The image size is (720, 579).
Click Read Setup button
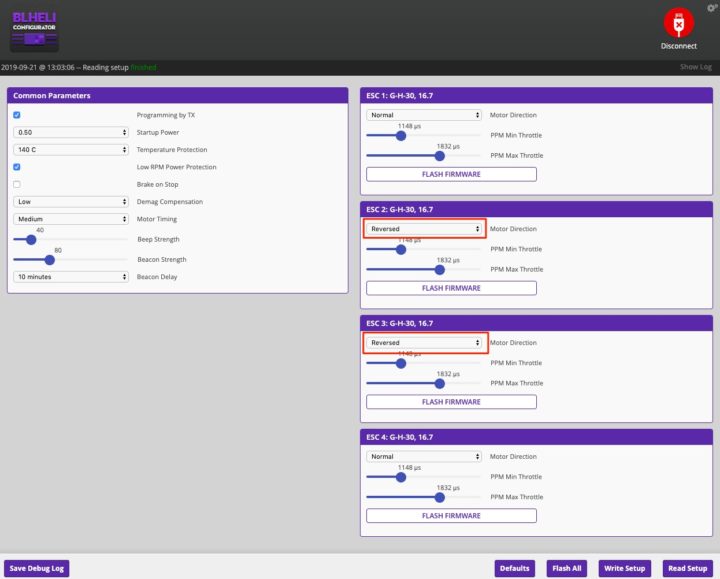(x=686, y=568)
